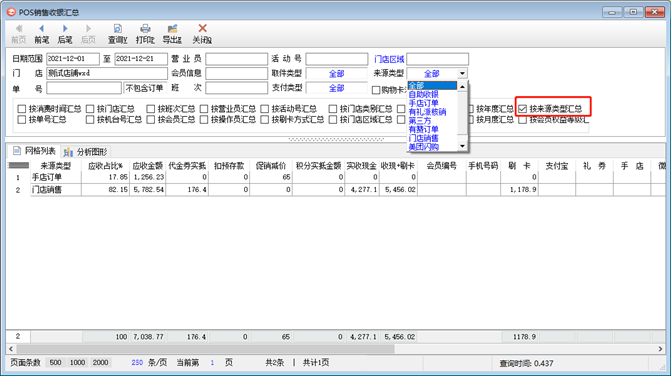Toggle 按消费时间汇总 checkbox
This screenshot has height=376, width=671.
(22, 109)
